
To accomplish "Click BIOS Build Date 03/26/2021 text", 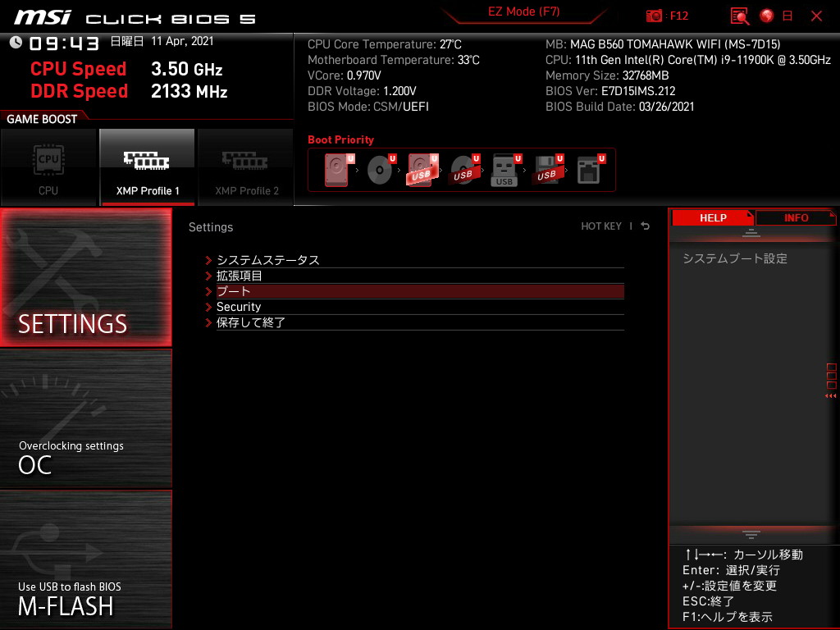I will [x=620, y=107].
